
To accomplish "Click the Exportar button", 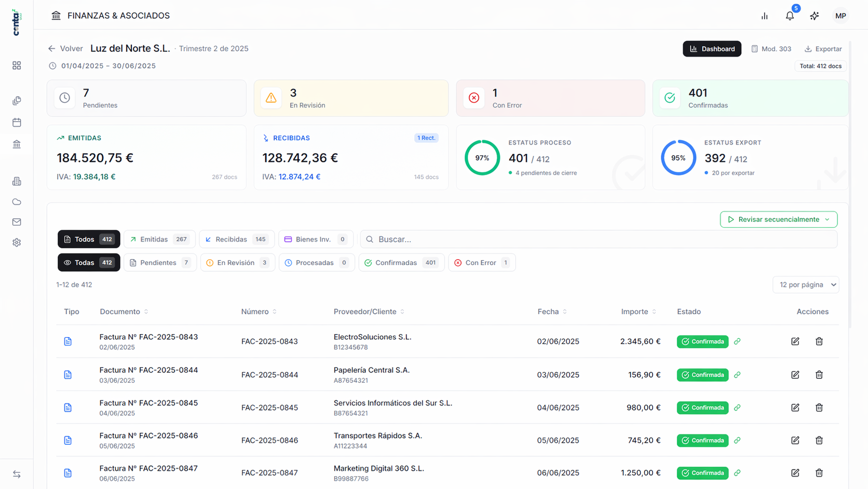I will [x=823, y=48].
